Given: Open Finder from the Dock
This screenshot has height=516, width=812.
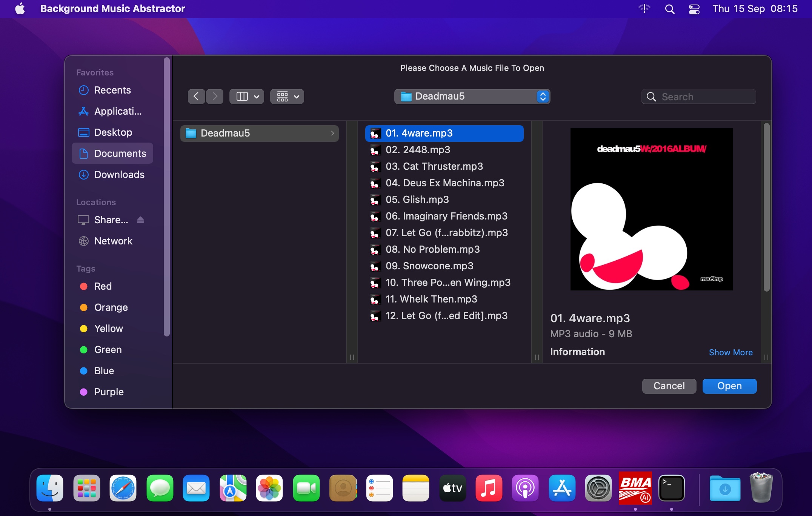Looking at the screenshot, I should pyautogui.click(x=50, y=488).
